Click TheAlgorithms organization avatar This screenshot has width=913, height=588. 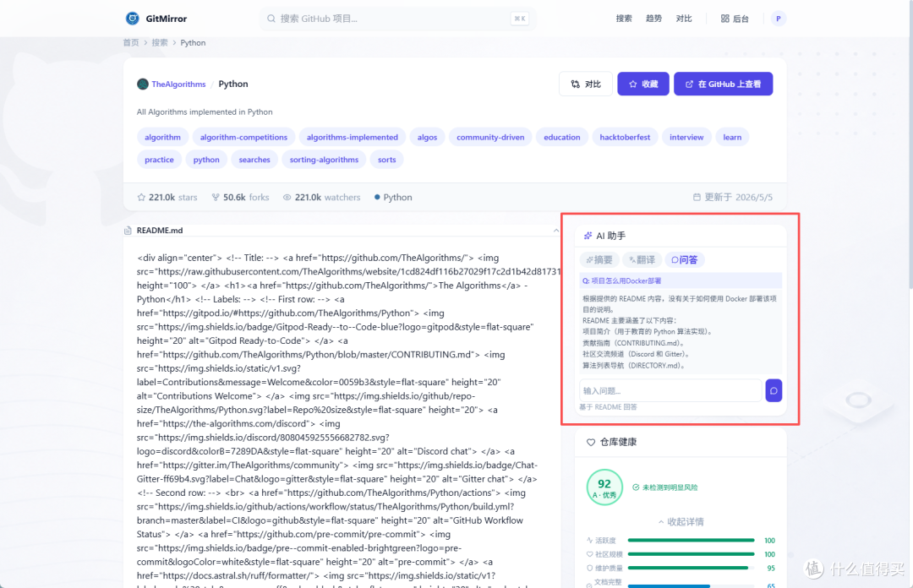point(143,84)
